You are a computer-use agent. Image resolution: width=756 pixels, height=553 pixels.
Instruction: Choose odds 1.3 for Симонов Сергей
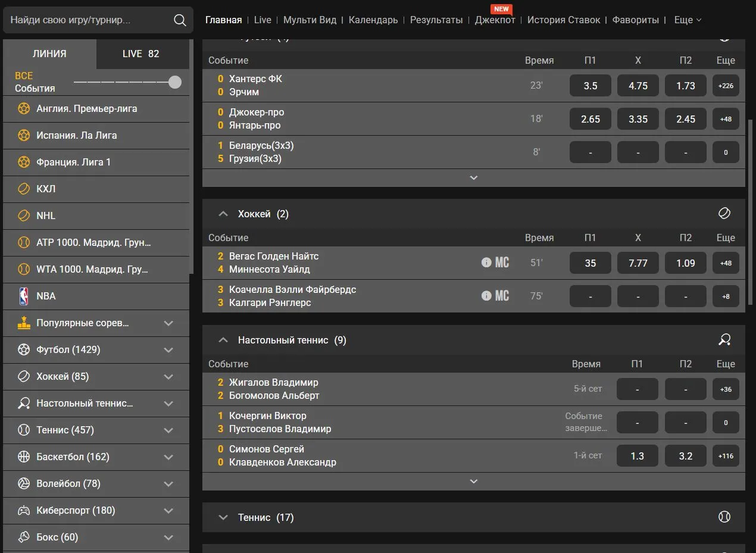coord(638,456)
